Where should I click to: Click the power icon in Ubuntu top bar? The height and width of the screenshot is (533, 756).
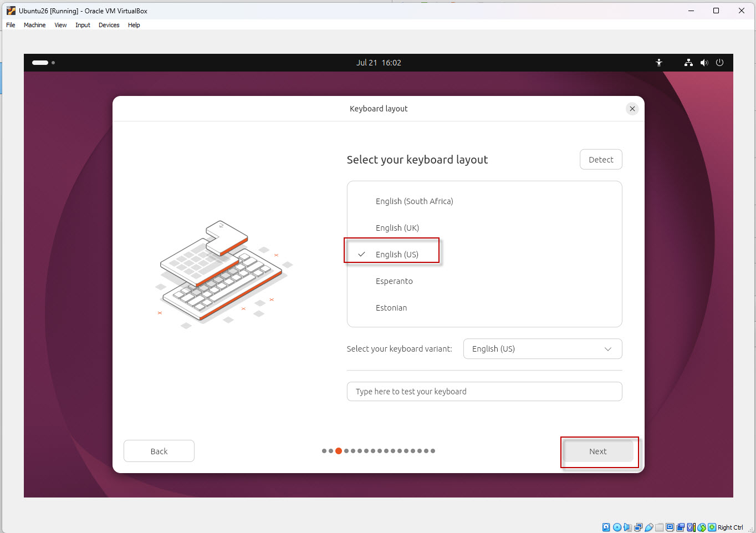pos(719,63)
